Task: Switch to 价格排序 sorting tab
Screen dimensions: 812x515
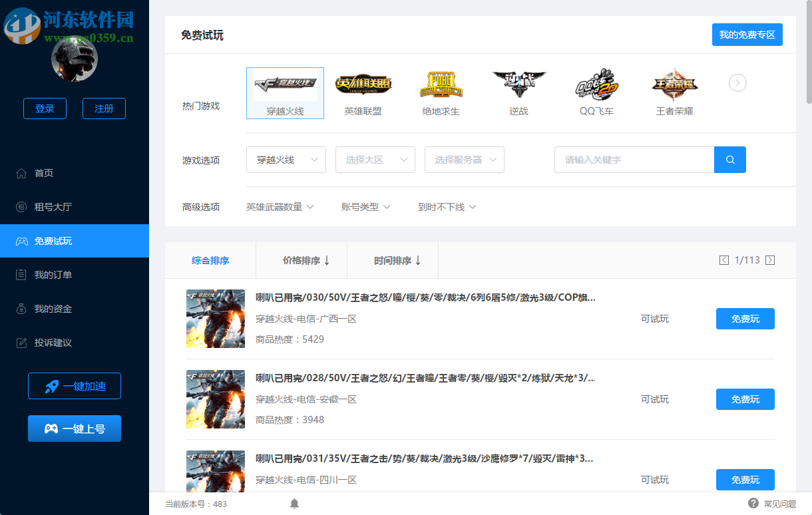Action: pos(301,260)
